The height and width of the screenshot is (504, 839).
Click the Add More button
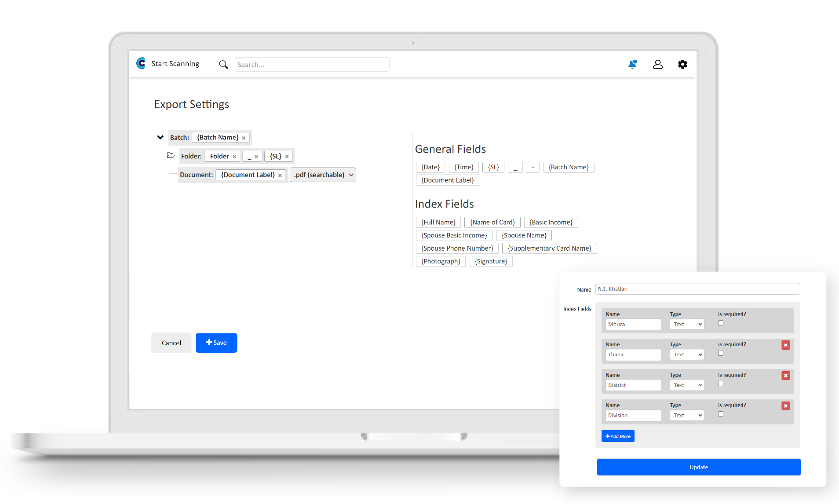(618, 436)
